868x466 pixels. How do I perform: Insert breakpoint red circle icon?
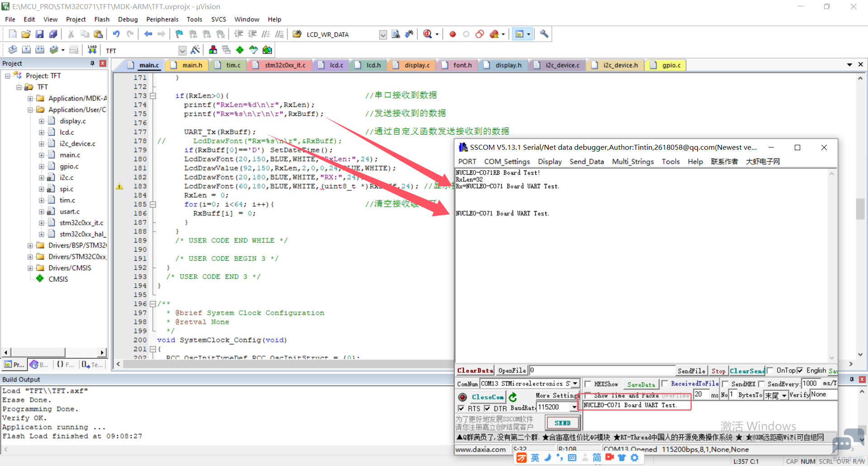click(453, 34)
